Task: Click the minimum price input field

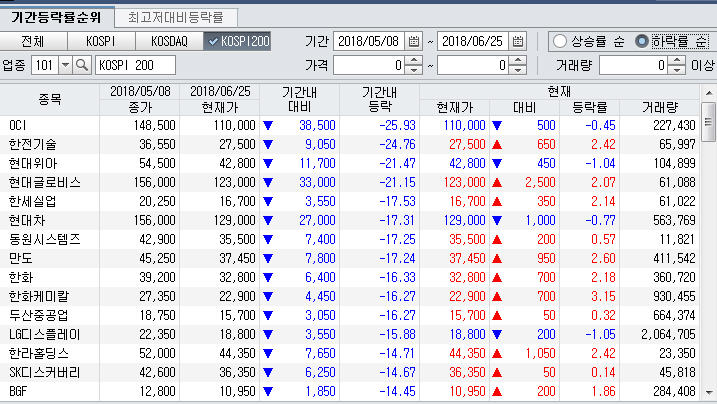Action: pos(369,65)
